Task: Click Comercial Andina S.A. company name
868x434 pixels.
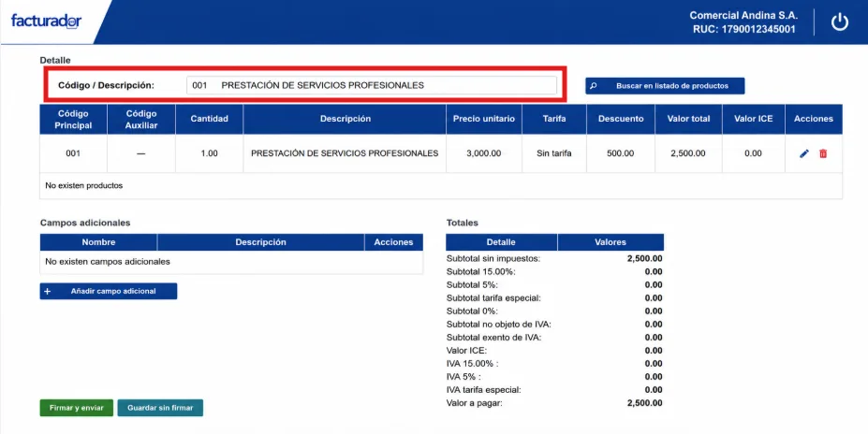Action: point(743,16)
